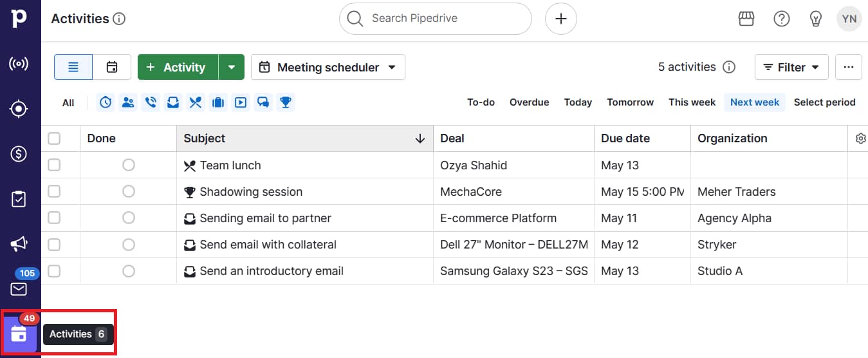Screen dimensions: 868x358
Task: Open Leads radar icon in sidebar
Action: click(19, 63)
